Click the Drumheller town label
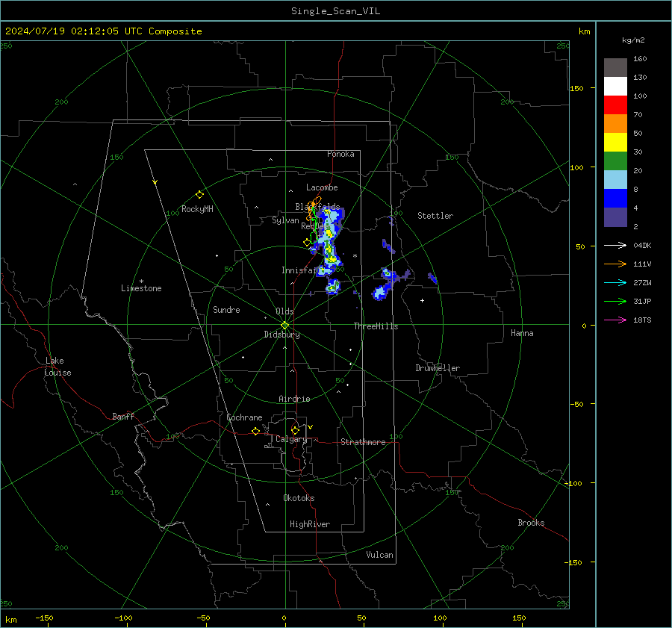The height and width of the screenshot is (628, 672). coord(438,368)
